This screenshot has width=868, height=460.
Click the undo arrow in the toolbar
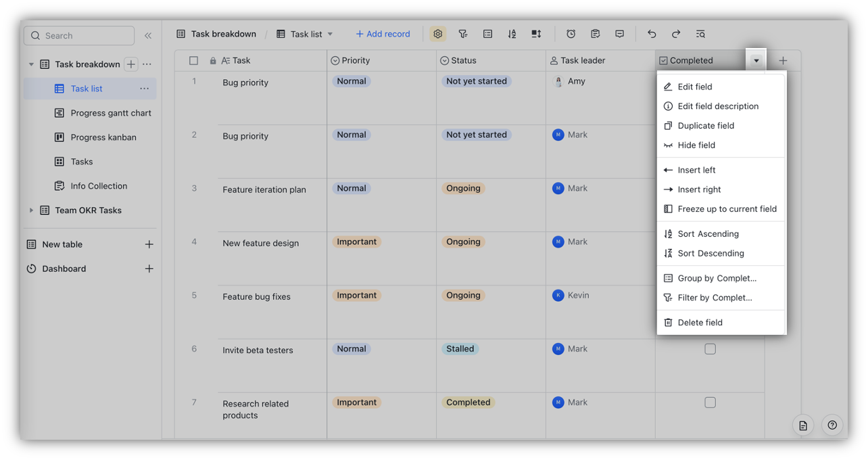pos(651,33)
